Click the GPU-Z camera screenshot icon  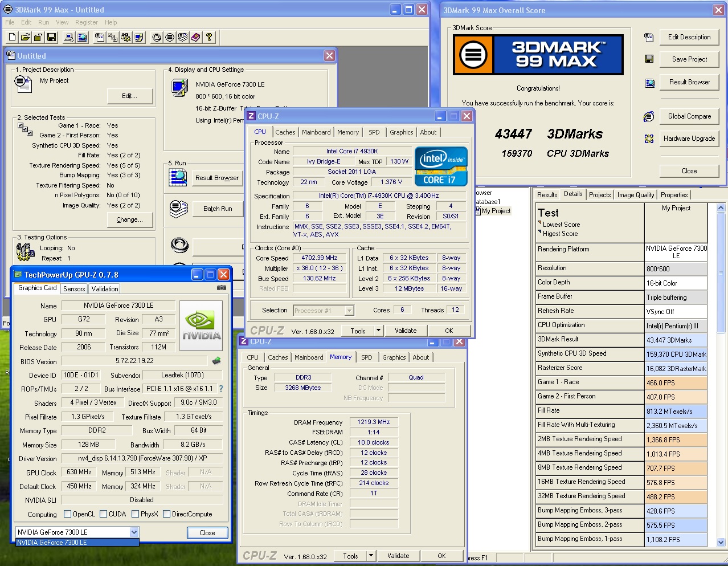coord(221,288)
